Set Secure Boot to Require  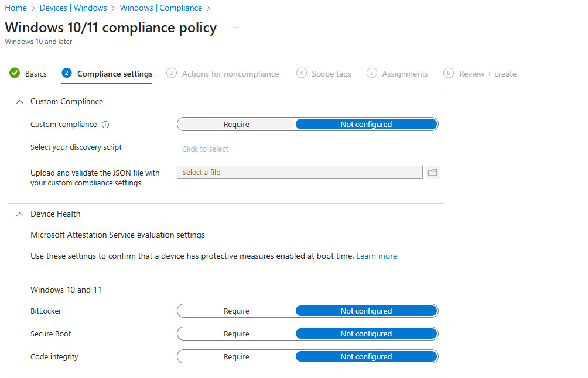coord(237,334)
